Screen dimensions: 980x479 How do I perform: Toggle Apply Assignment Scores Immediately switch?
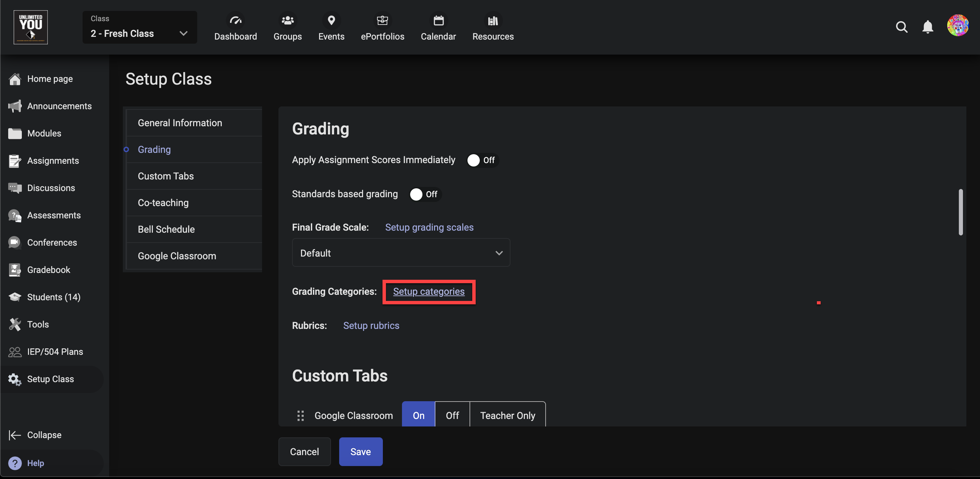click(482, 160)
